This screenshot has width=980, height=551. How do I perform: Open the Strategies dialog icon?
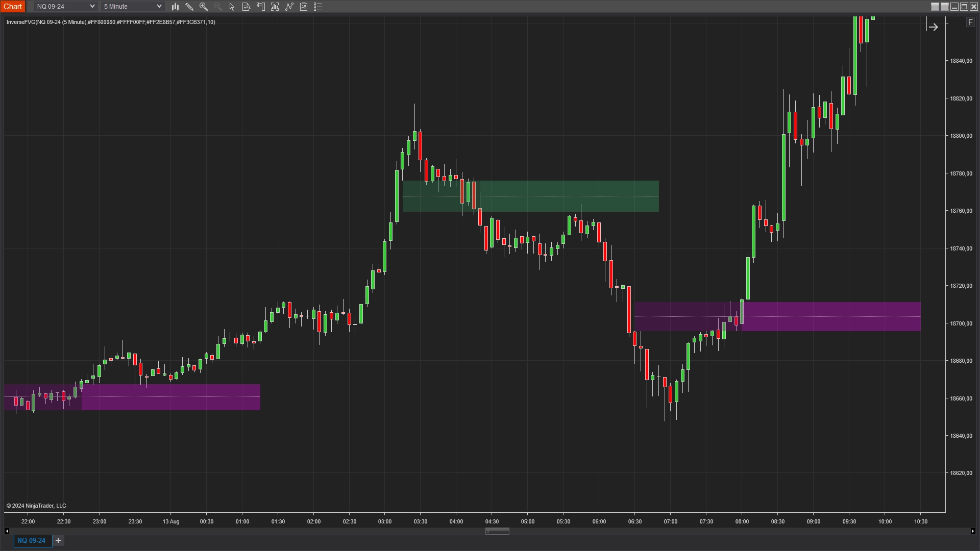[x=304, y=7]
